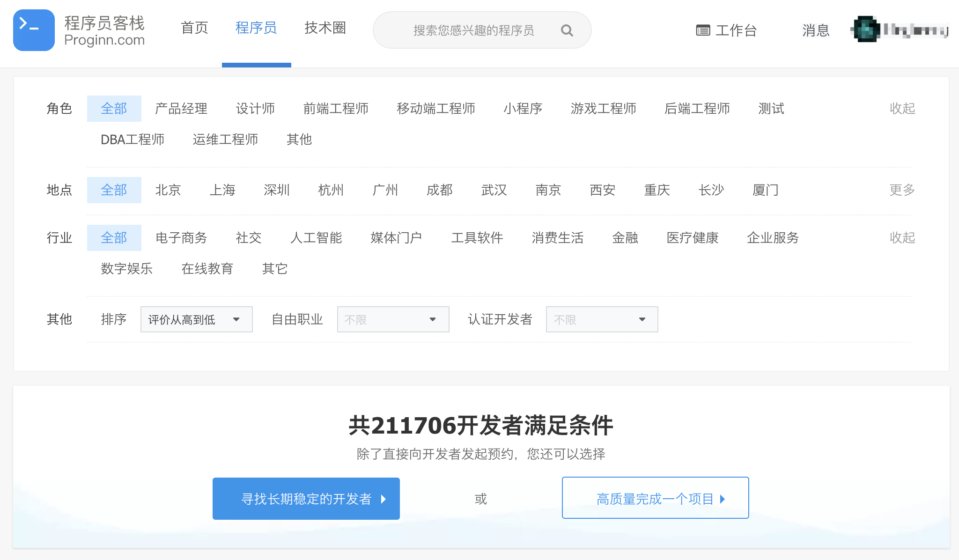The height and width of the screenshot is (560, 959).
Task: Open the 排序 sort order dropdown
Action: [196, 319]
